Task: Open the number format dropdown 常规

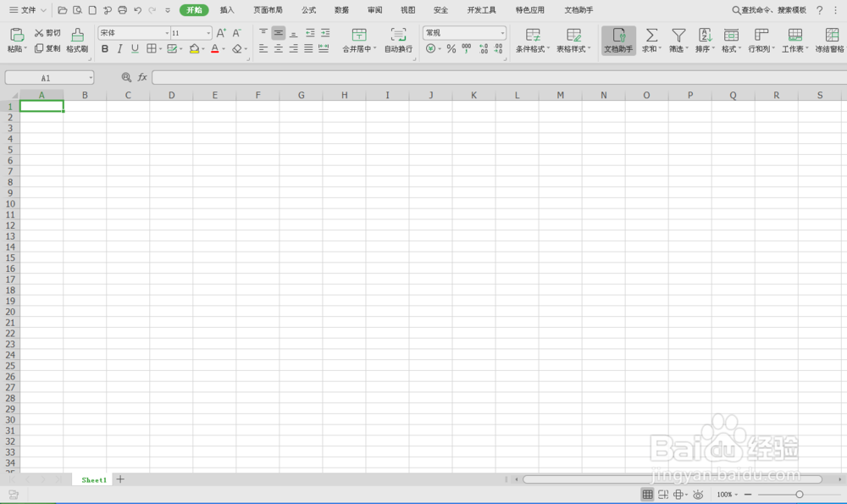Action: coord(502,33)
